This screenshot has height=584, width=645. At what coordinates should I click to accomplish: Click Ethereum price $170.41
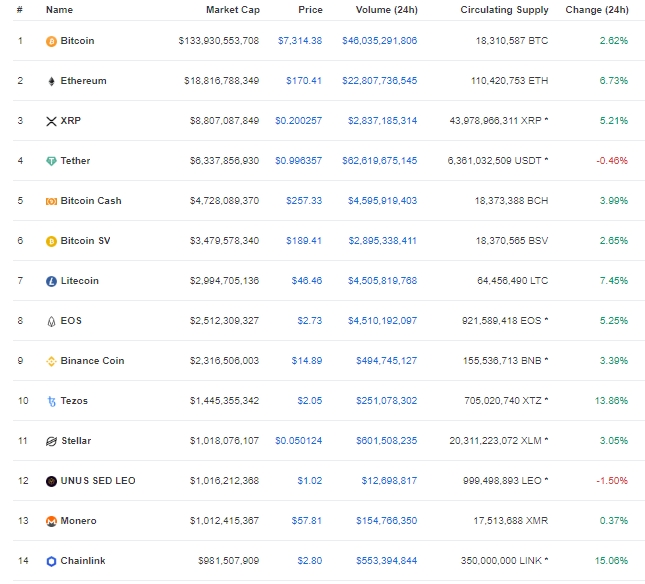(x=304, y=81)
